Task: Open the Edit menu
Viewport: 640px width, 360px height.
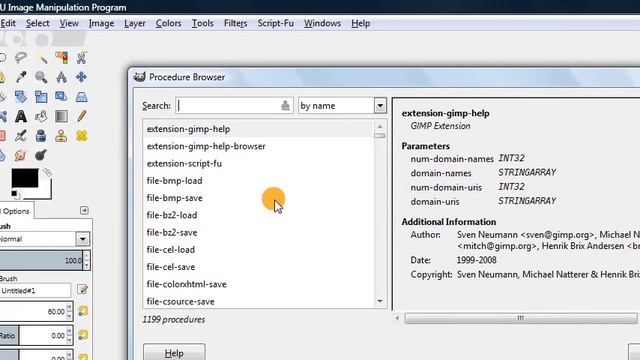Action: [8, 23]
